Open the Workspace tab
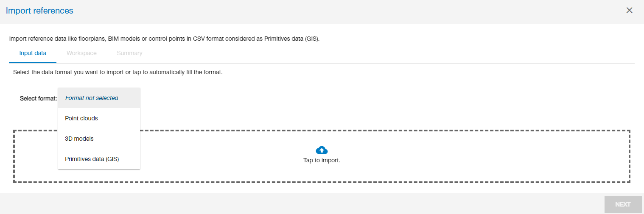 81,53
